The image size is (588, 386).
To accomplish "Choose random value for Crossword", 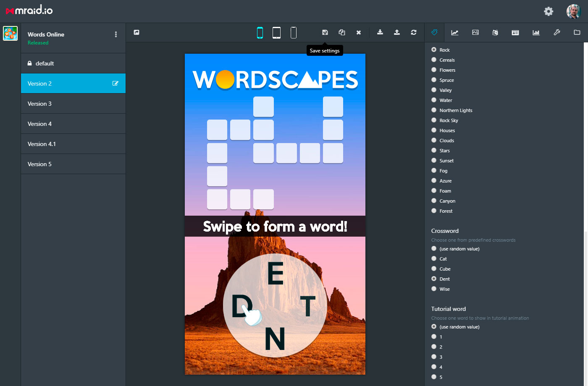I will (434, 248).
